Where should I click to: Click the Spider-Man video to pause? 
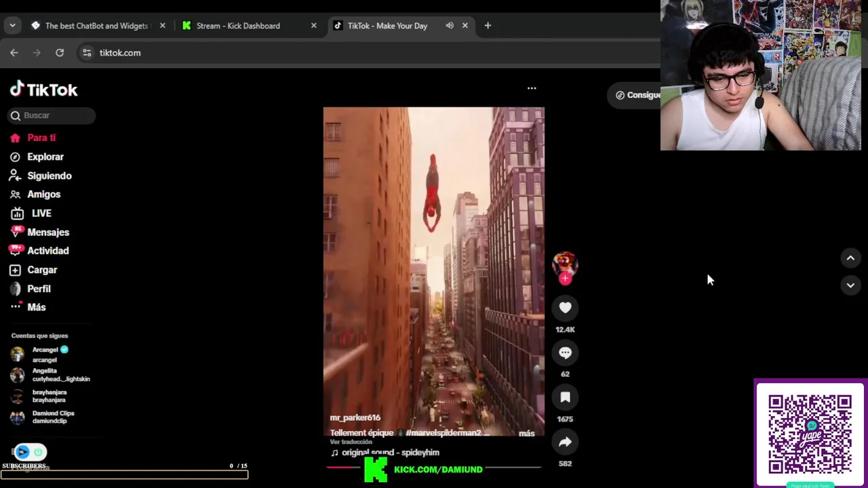pos(433,271)
